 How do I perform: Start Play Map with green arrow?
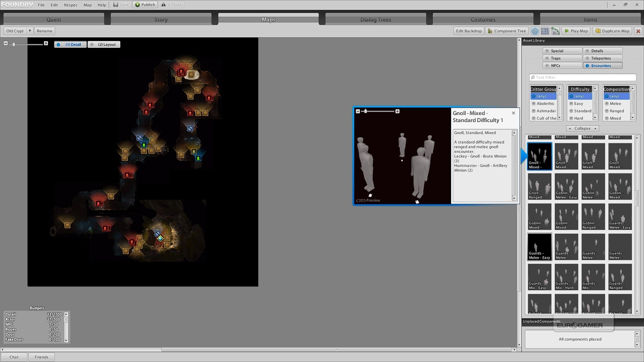(576, 31)
